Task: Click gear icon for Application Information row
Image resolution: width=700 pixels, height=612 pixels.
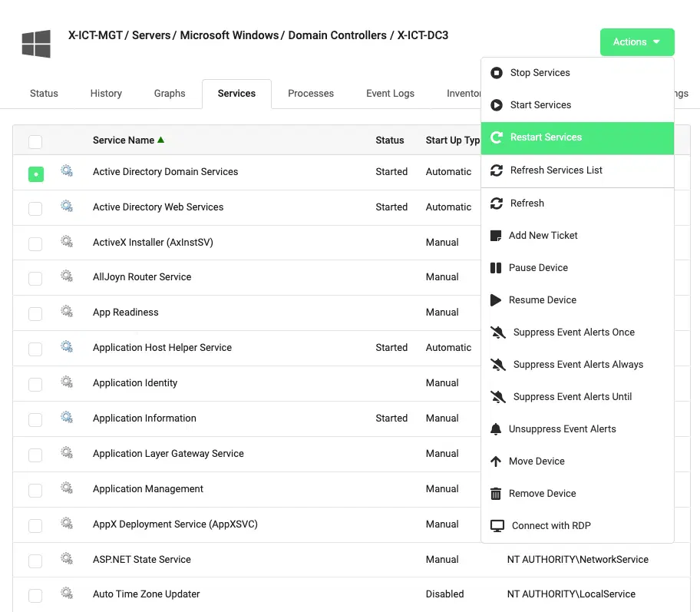Action: click(67, 417)
